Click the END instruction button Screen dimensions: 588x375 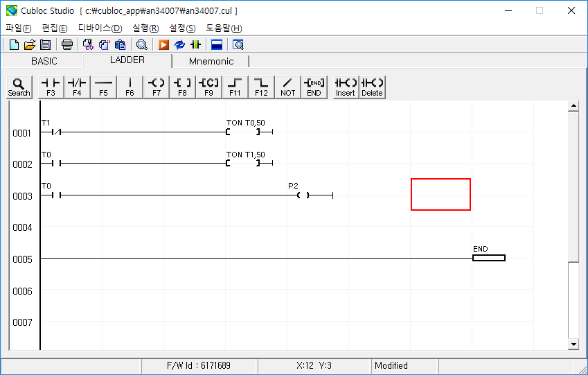[x=314, y=87]
